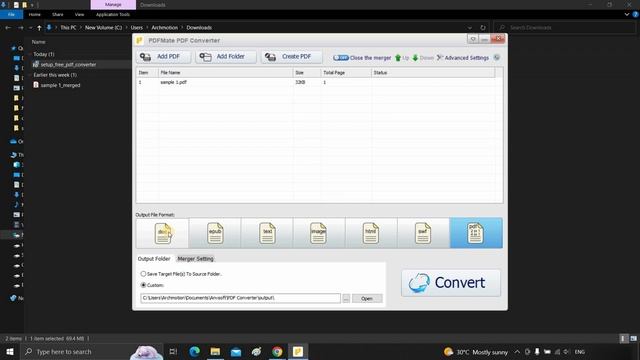Click the round icon beside Advanced Settings
The height and width of the screenshot is (360, 640).
click(x=497, y=58)
